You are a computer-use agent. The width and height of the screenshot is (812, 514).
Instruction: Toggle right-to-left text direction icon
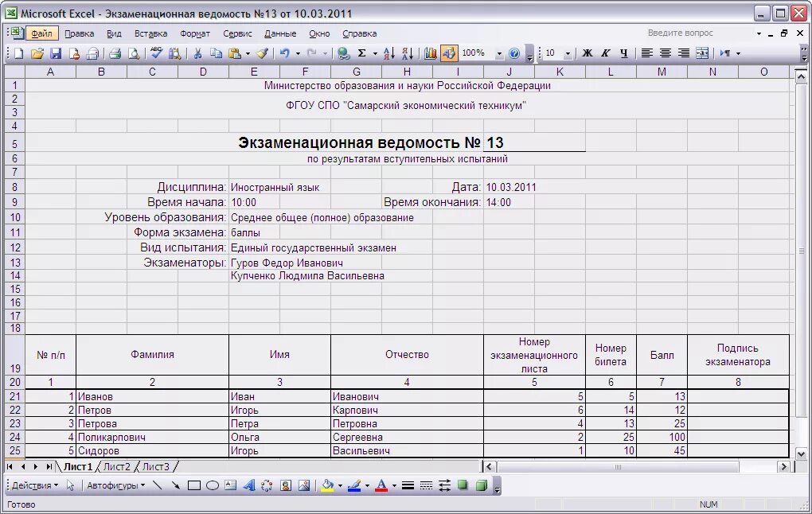[x=725, y=53]
